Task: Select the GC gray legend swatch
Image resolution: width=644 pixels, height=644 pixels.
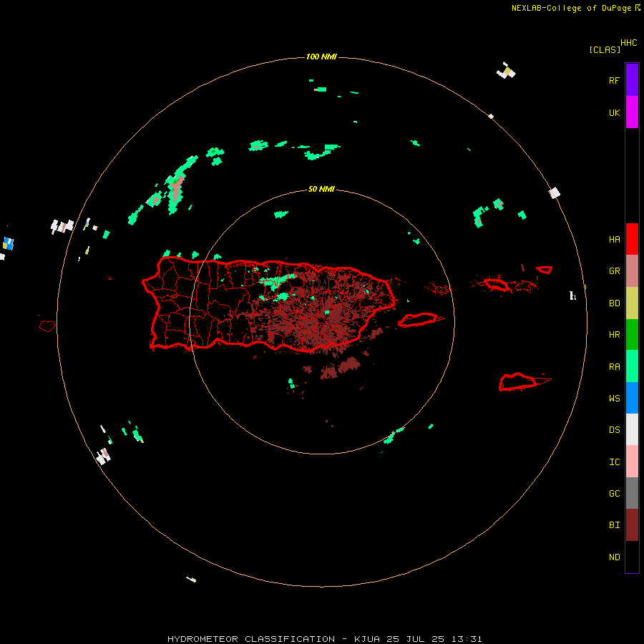Action: click(632, 493)
